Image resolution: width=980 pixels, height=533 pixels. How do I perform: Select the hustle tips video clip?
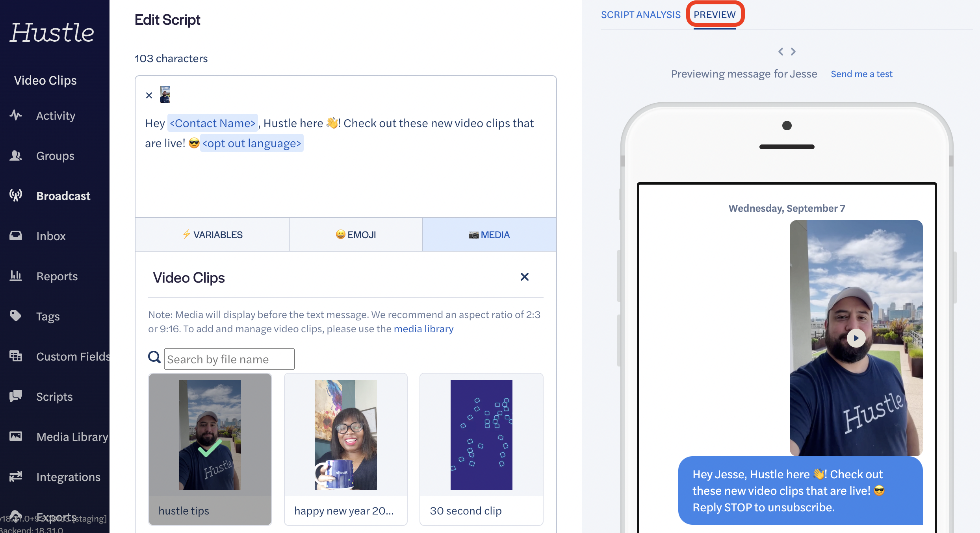pyautogui.click(x=210, y=449)
